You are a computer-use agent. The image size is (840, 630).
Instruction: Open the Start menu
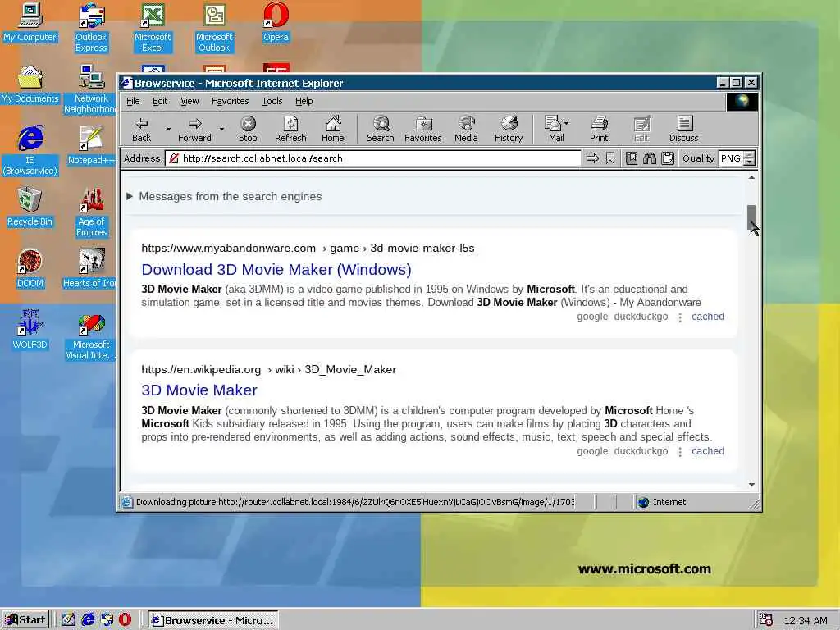(25, 620)
